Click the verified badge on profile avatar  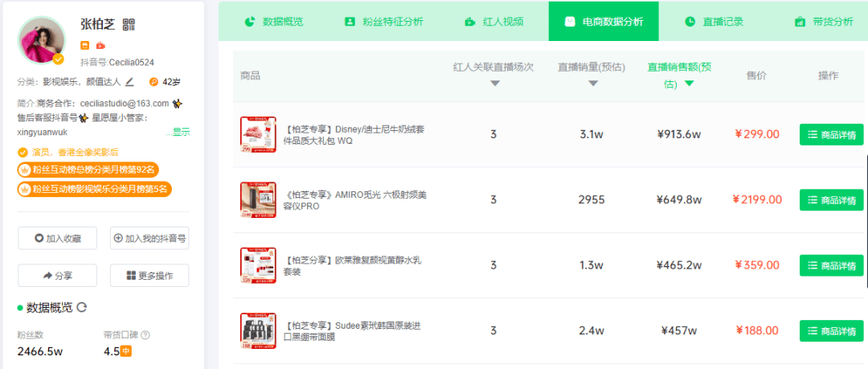(x=58, y=59)
